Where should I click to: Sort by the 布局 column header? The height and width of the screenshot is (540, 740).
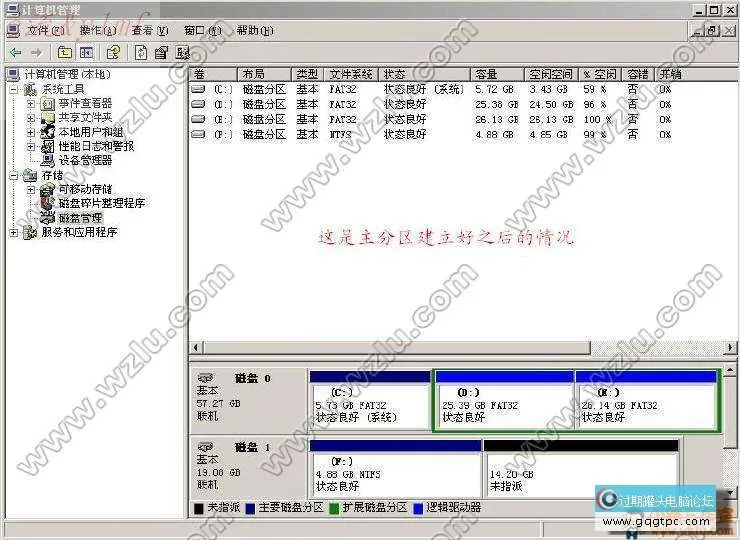tap(264, 74)
